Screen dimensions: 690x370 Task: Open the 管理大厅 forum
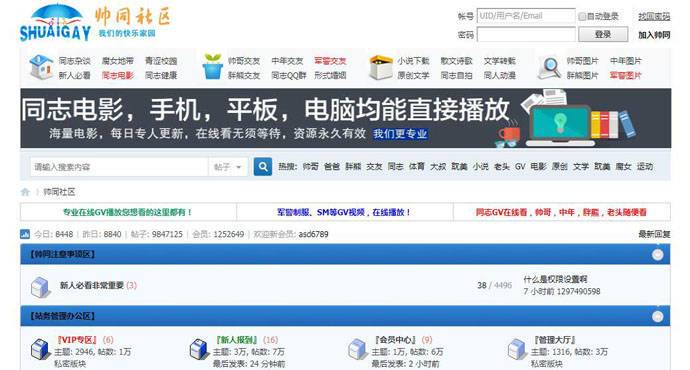point(554,340)
